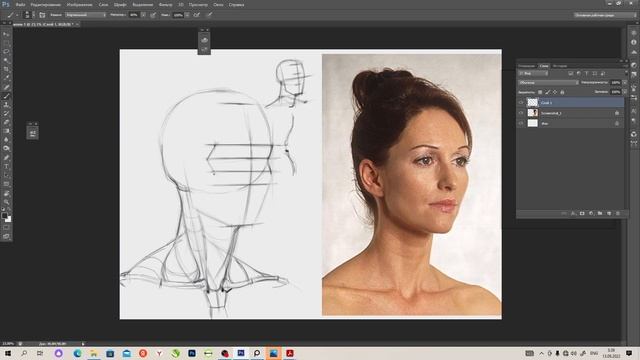Hide the Слой 1 layer
The width and height of the screenshot is (640, 360).
521,102
